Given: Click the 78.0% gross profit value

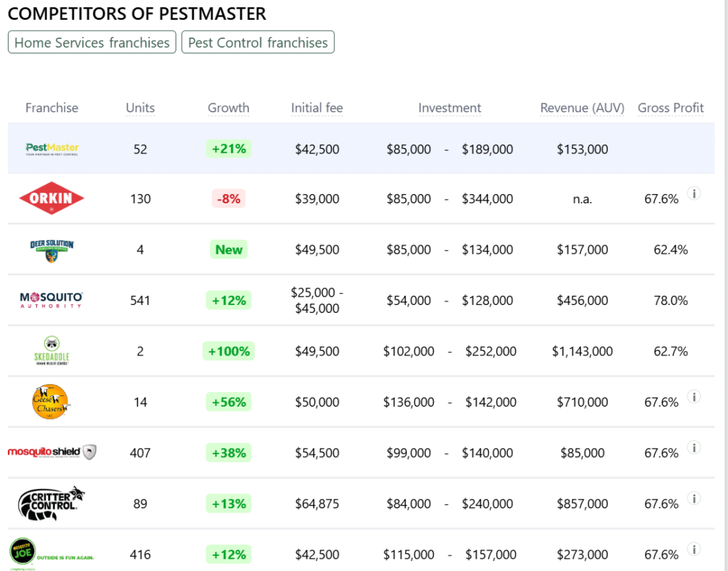Looking at the screenshot, I should click(x=670, y=300).
